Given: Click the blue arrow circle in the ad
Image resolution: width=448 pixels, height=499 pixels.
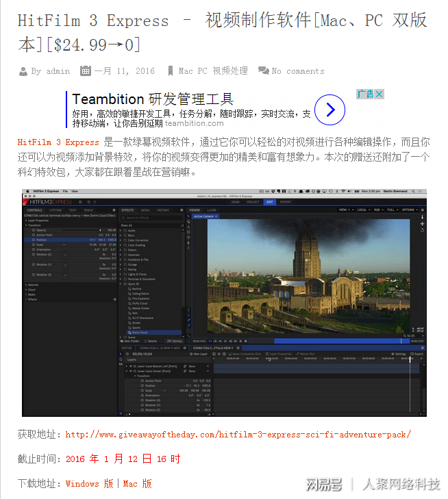Looking at the screenshot, I should [329, 110].
